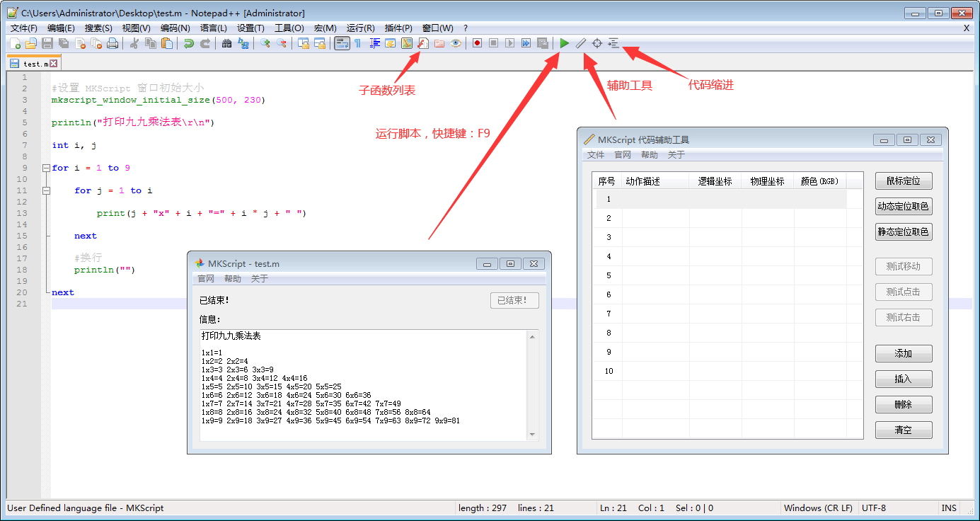980x521 pixels.
Task: Click the Synchronize horizontal scrolling icon
Action: (x=319, y=43)
